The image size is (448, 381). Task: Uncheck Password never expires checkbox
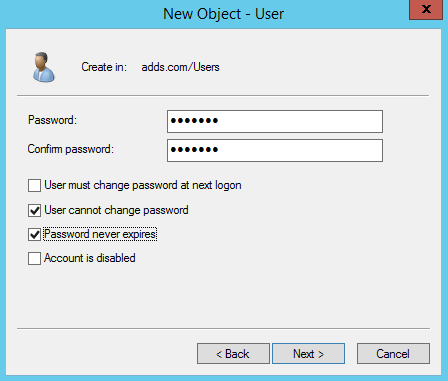[x=34, y=234]
